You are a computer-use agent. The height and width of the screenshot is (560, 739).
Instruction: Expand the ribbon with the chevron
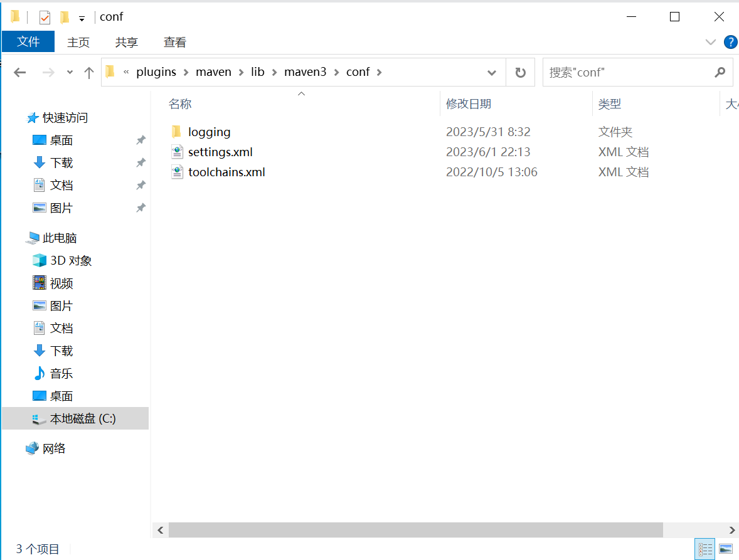tap(711, 42)
